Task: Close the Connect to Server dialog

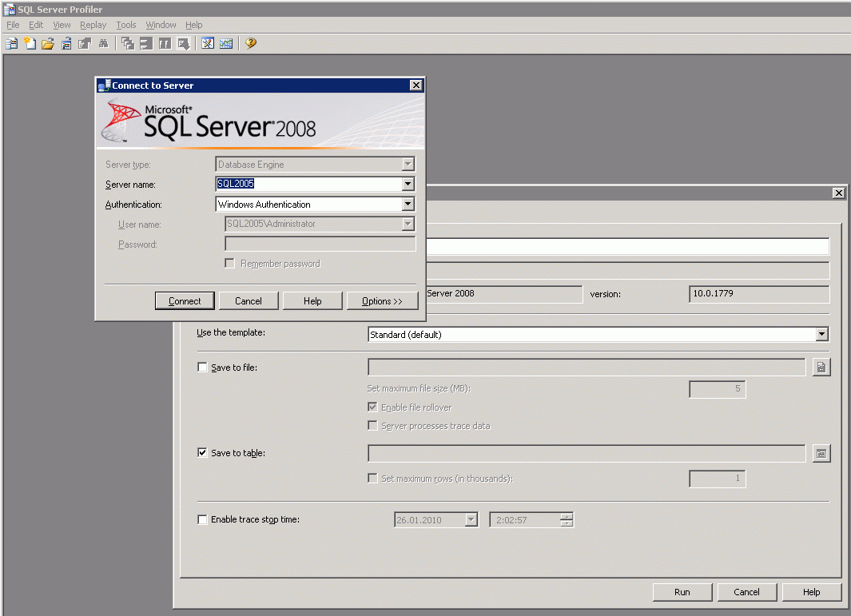Action: click(x=416, y=85)
